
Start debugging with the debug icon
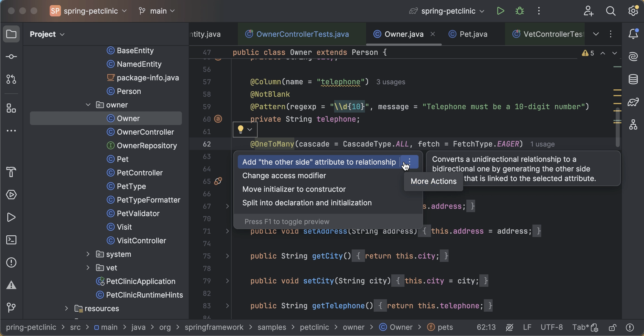pos(519,11)
